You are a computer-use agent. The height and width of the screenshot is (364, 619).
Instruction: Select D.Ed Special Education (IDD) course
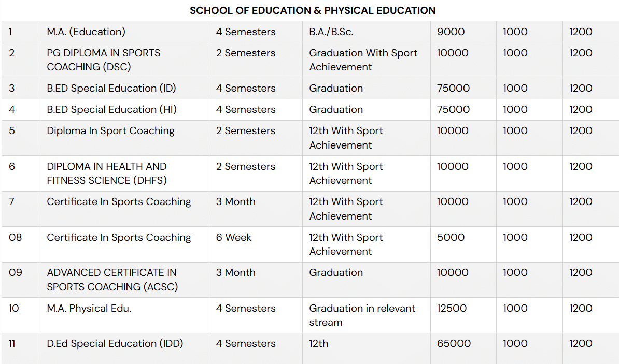pos(115,343)
